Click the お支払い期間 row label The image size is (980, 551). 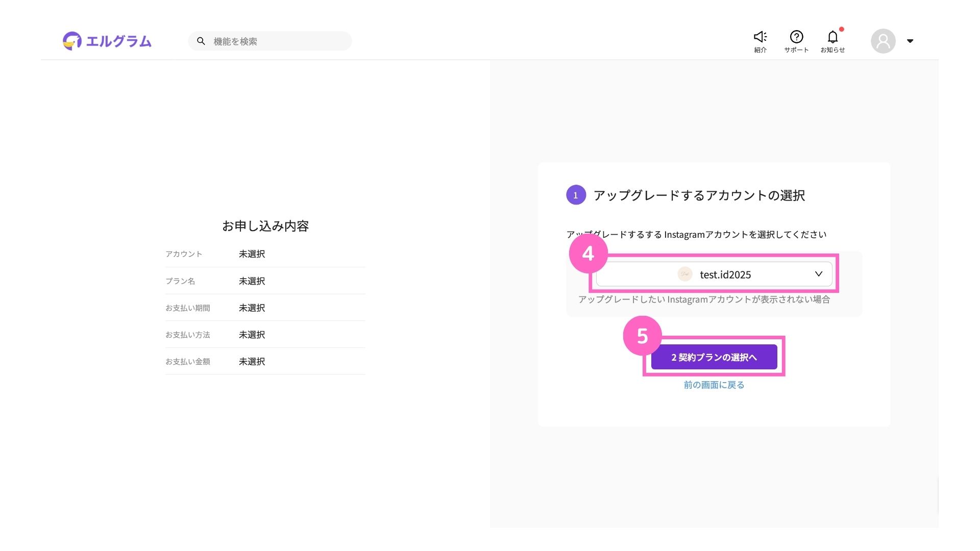(188, 308)
